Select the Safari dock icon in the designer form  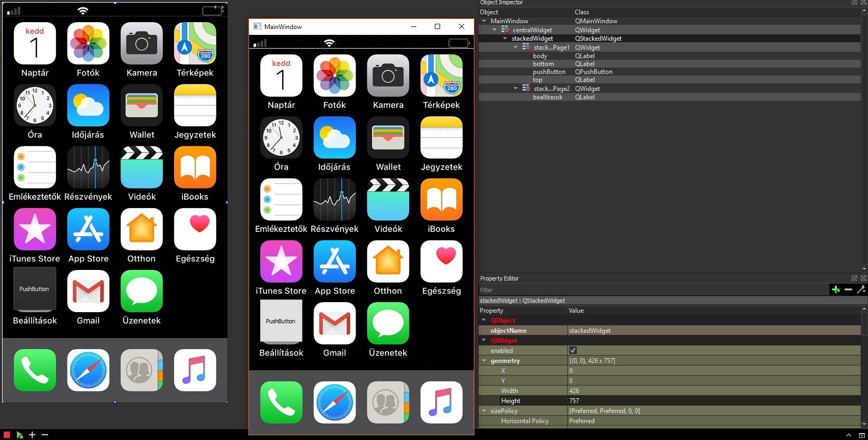[x=88, y=370]
